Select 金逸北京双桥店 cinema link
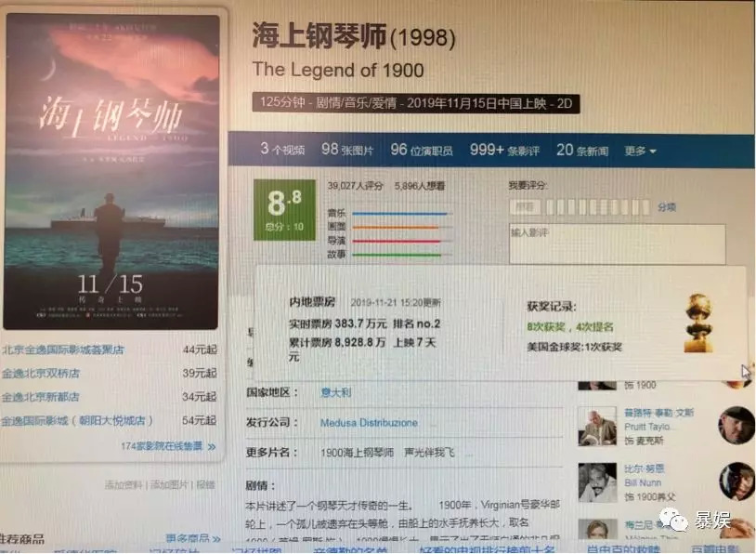The image size is (756, 554). (41, 373)
